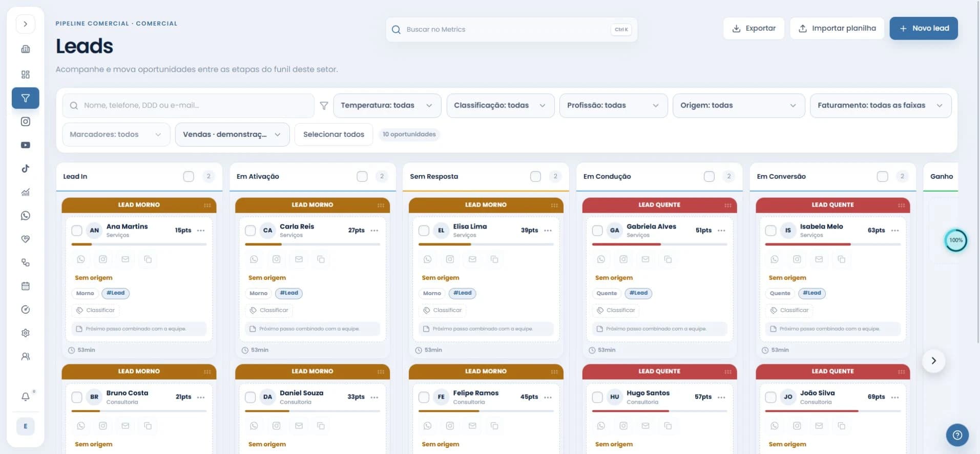Open the Origem filter dropdown
980x454 pixels.
click(738, 106)
